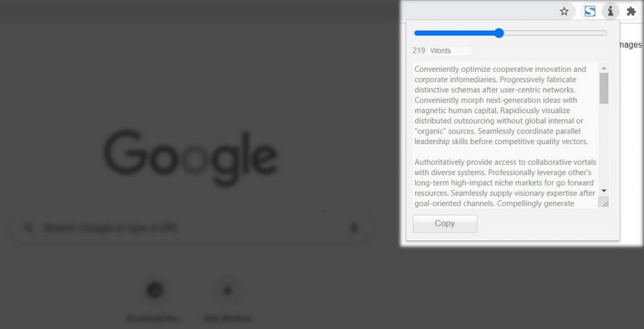The image size is (644, 329).
Task: Open the plus Add shortcut tile
Action: [227, 291]
